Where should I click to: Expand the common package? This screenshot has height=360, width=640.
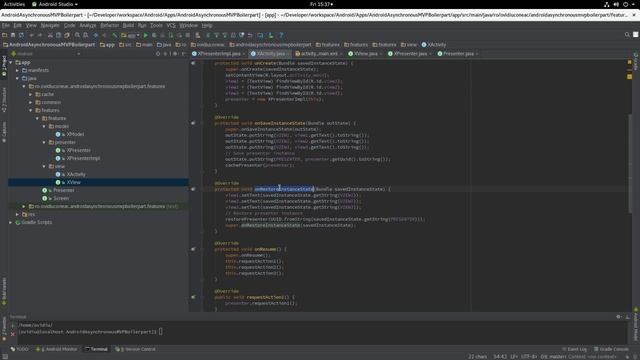tap(31, 102)
